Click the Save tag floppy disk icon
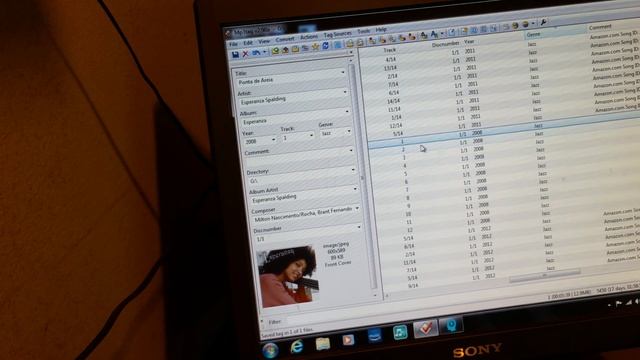This screenshot has width=640, height=360. coord(236,55)
